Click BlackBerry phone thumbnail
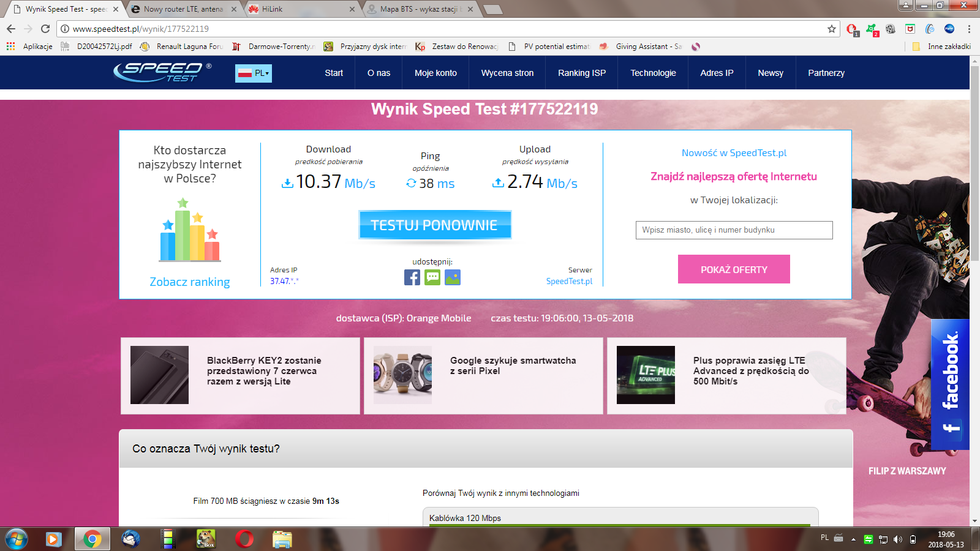Viewport: 980px width, 551px height. 159,375
